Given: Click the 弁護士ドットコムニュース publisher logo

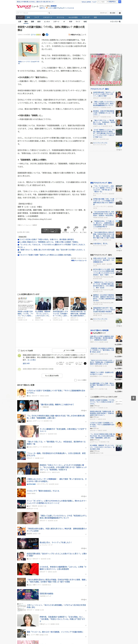Looking at the screenshot, I should (77, 35).
